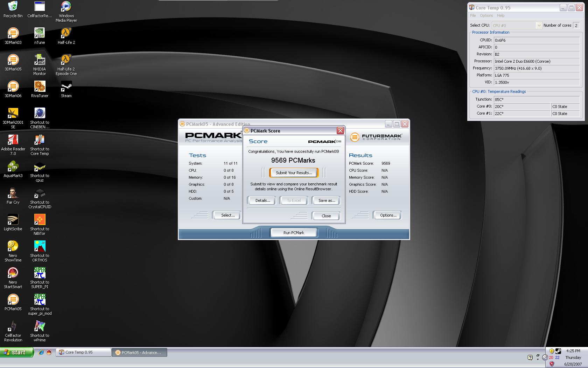Open the Steam desktop icon
Viewport: 588px width, 368px height.
66,89
